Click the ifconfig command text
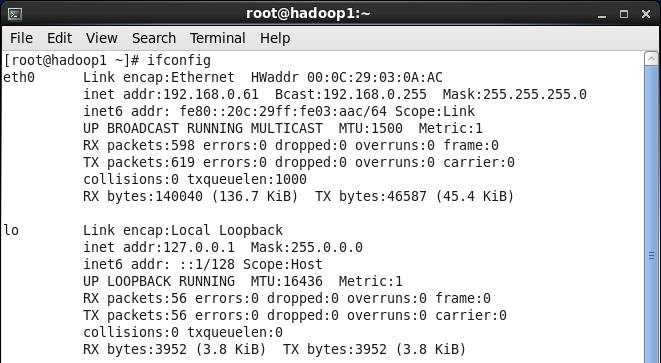This screenshot has width=661, height=363. pos(179,60)
